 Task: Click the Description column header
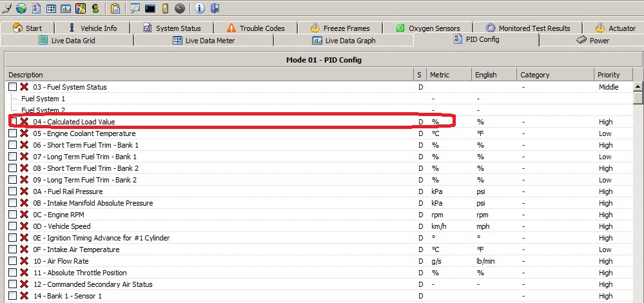26,75
